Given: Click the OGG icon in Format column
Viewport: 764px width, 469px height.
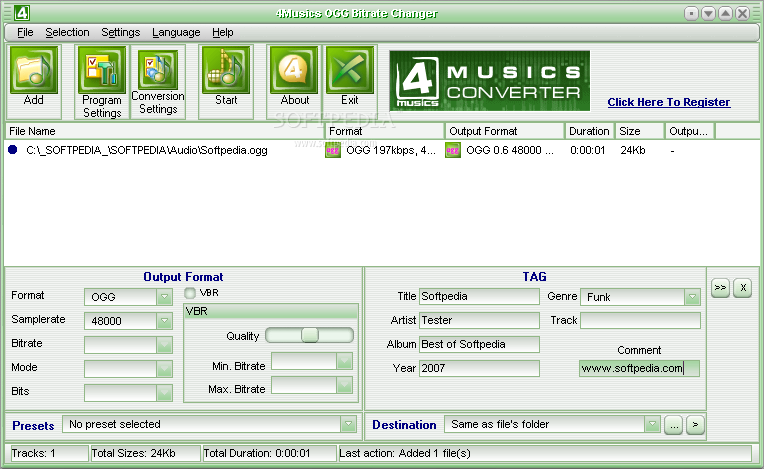Looking at the screenshot, I should click(x=333, y=150).
